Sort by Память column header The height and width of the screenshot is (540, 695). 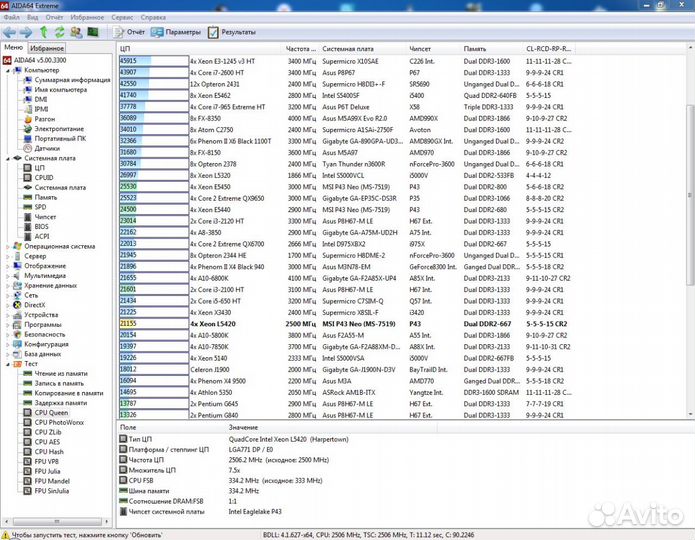492,49
